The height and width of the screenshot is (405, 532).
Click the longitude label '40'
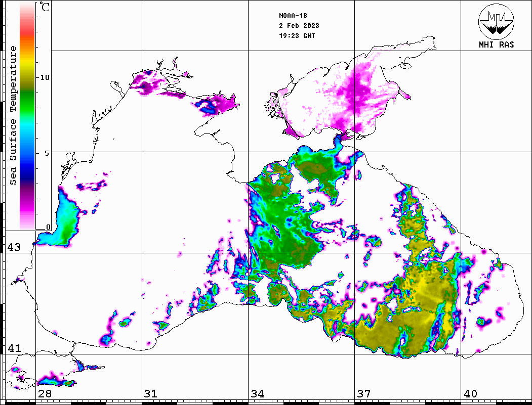click(470, 394)
